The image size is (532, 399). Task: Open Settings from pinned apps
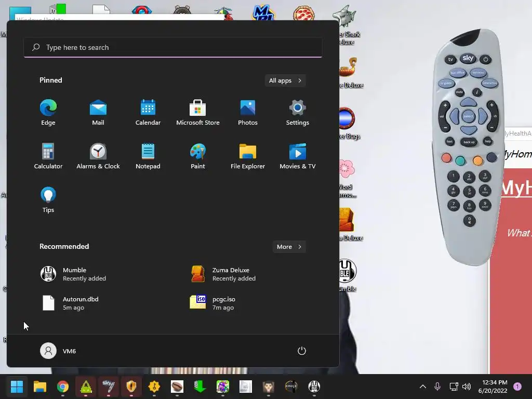click(298, 113)
